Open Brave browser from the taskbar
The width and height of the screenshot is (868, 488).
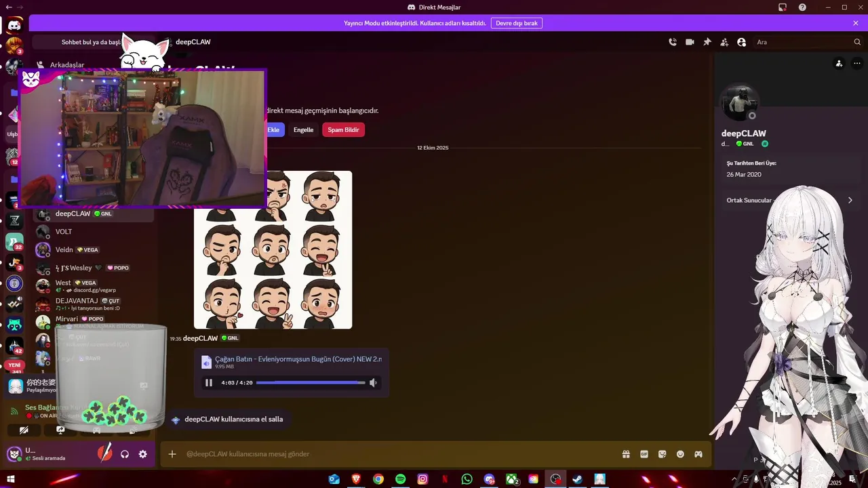coord(356,479)
